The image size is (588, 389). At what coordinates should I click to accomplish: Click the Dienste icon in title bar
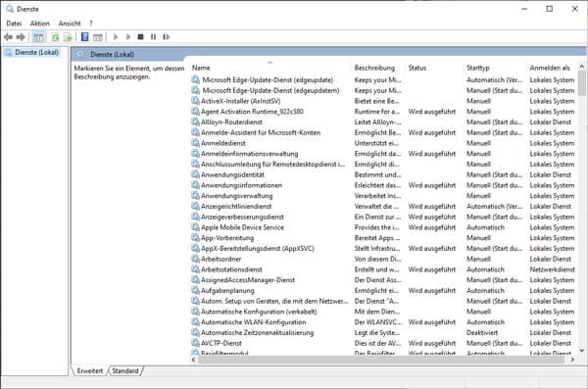pos(10,9)
